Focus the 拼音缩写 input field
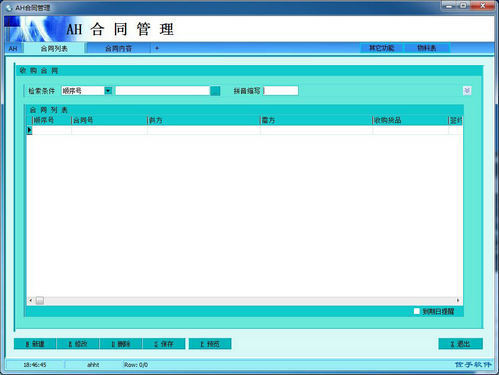 281,91
